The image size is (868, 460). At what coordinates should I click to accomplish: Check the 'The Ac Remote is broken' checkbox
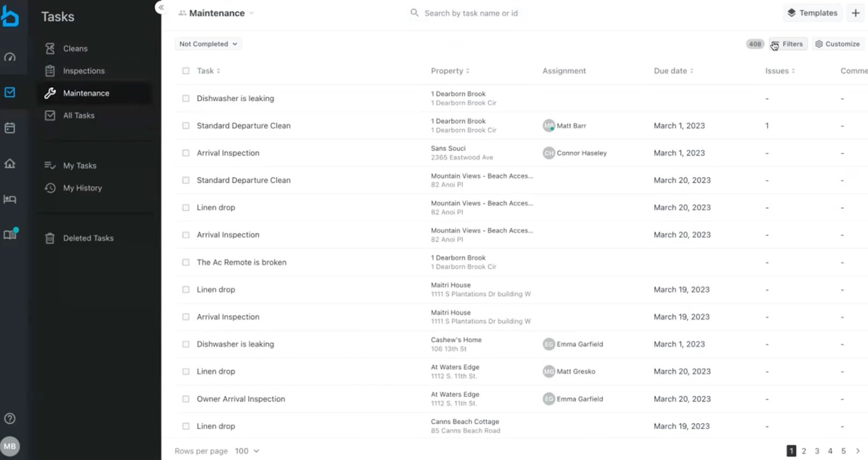186,263
